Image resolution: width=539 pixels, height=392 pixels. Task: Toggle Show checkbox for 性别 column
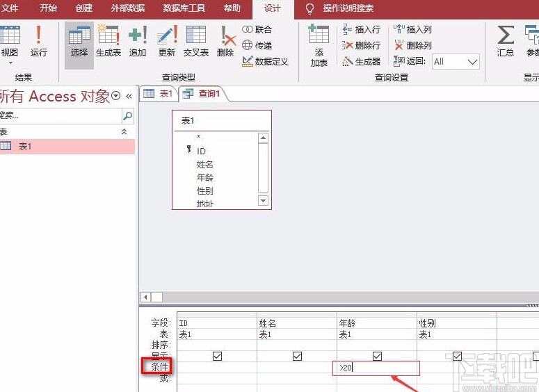click(457, 356)
